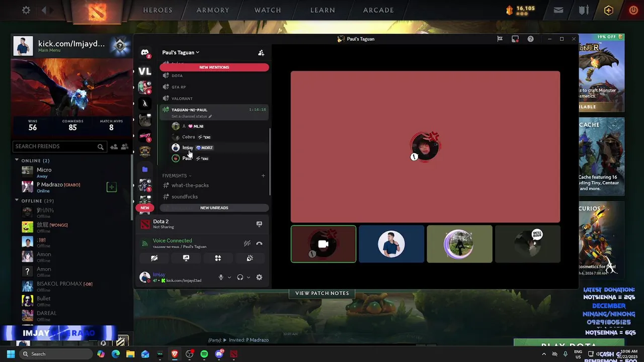
Task: Open headphone output options arrow
Action: [249, 277]
